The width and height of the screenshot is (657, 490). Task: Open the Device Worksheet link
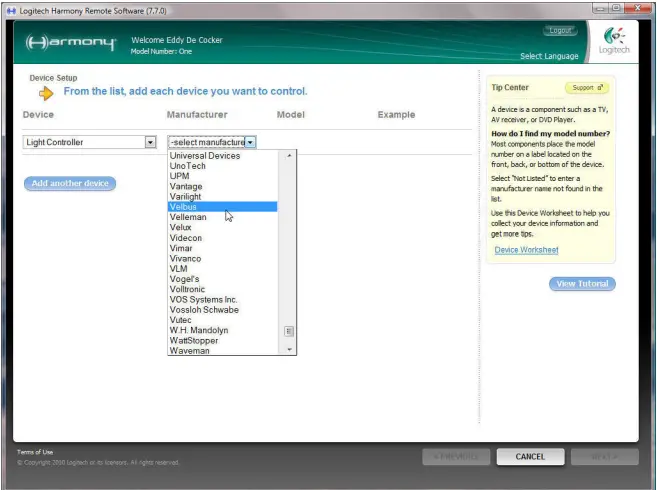click(x=526, y=250)
